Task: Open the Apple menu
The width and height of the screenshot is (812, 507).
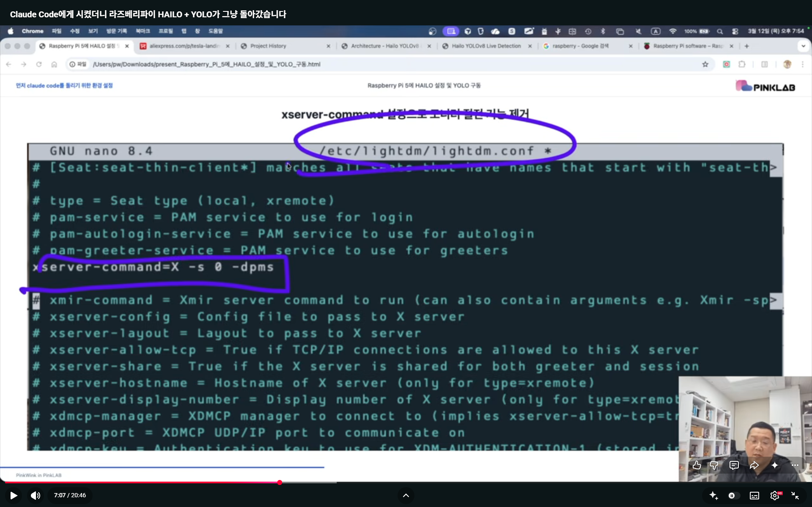Action: coord(11,31)
